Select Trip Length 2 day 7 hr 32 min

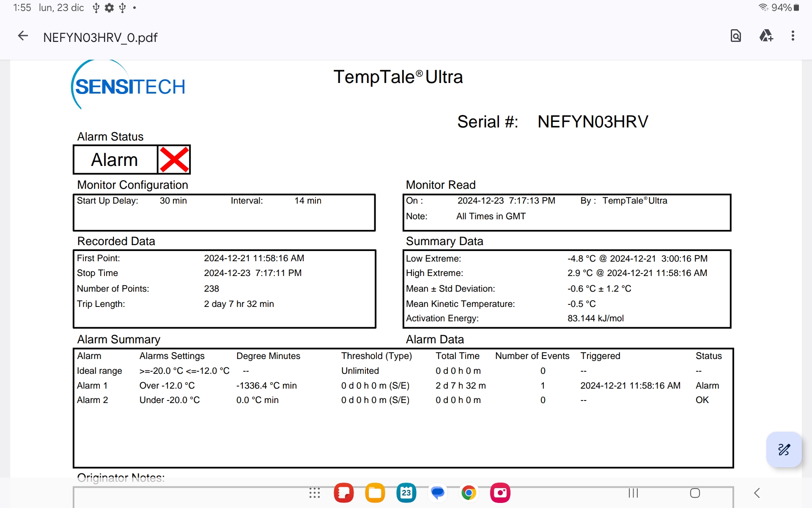(239, 304)
